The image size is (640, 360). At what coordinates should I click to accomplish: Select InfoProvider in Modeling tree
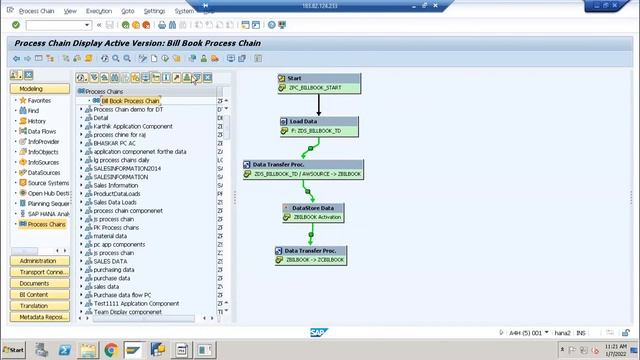pyautogui.click(x=43, y=142)
